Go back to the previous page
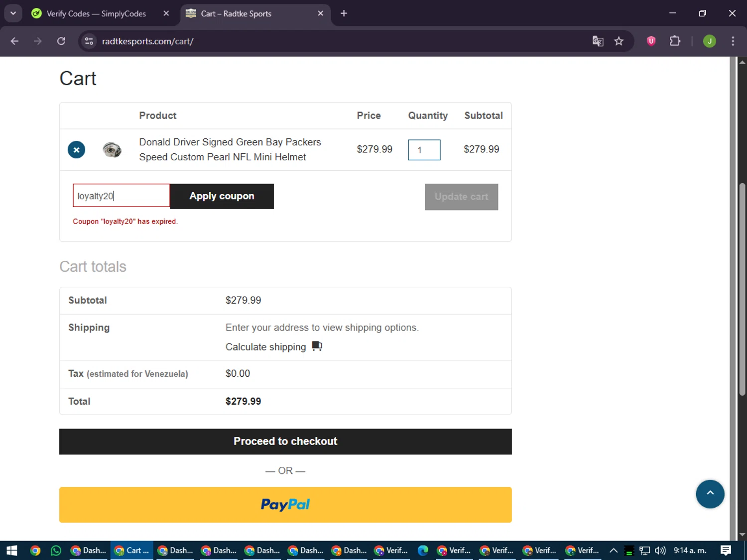The width and height of the screenshot is (747, 560). point(14,41)
